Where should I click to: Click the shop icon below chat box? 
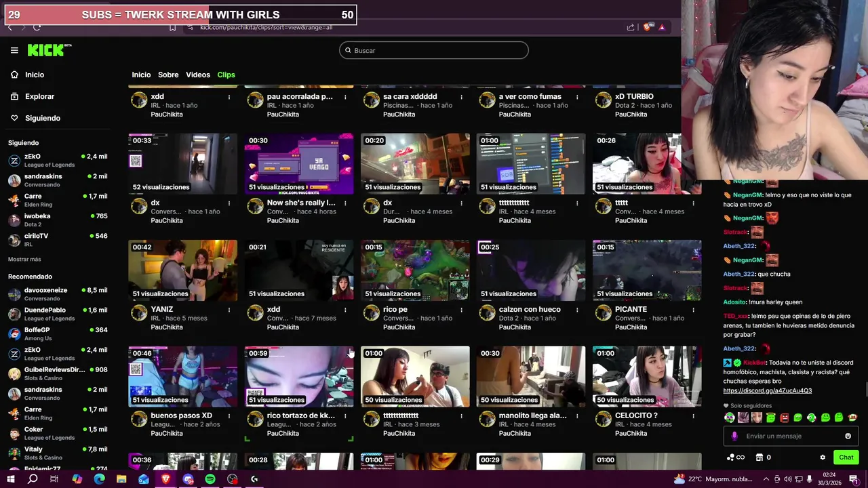[759, 457]
